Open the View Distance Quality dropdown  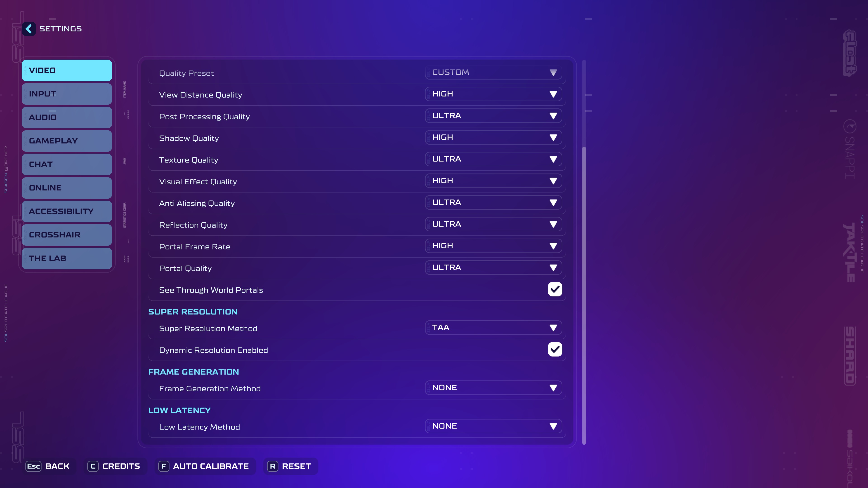click(x=493, y=94)
